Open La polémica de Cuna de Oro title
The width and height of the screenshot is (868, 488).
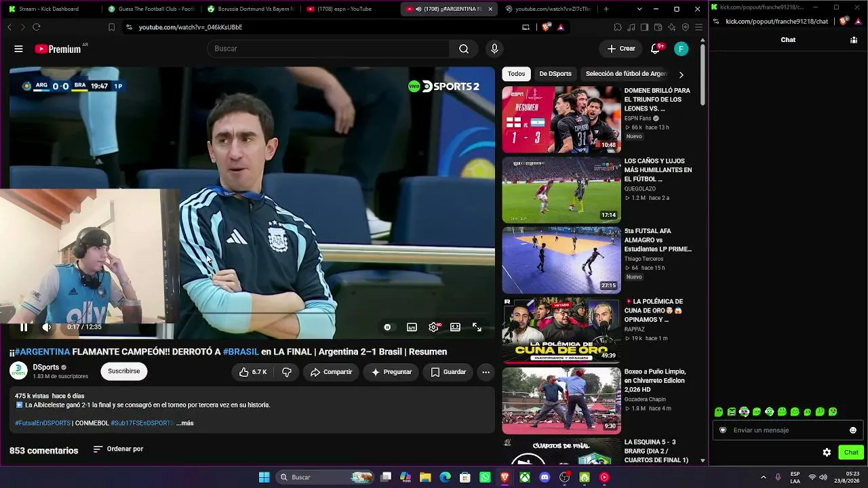pyautogui.click(x=654, y=310)
